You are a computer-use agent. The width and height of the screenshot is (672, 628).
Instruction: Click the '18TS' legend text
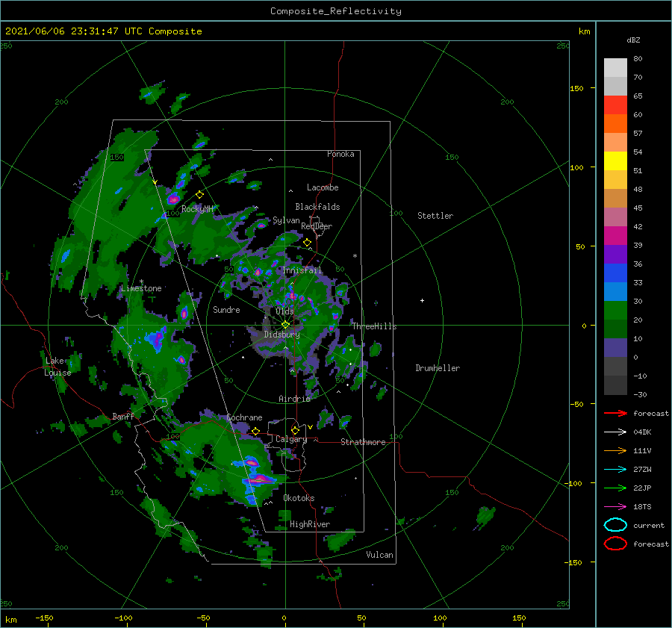[x=642, y=507]
